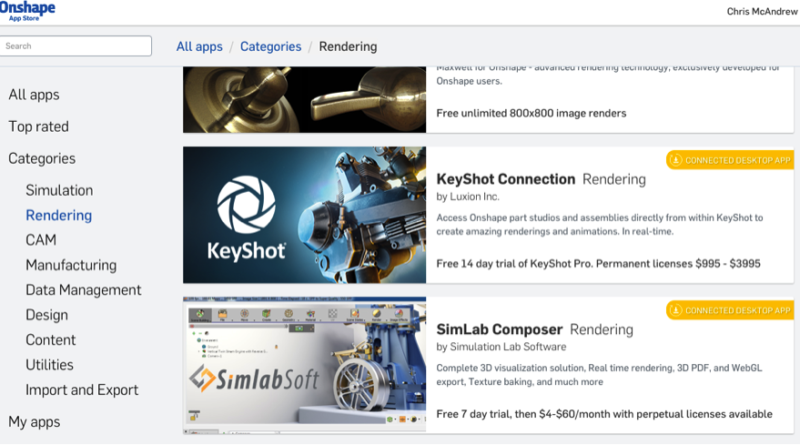800x445 pixels.
Task: Open the Utilities category
Action: tap(49, 365)
